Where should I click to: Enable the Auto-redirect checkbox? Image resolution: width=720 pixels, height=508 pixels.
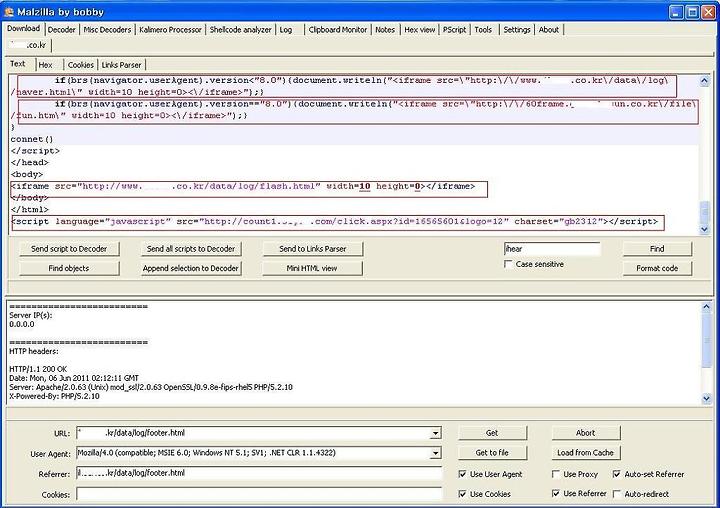point(617,494)
